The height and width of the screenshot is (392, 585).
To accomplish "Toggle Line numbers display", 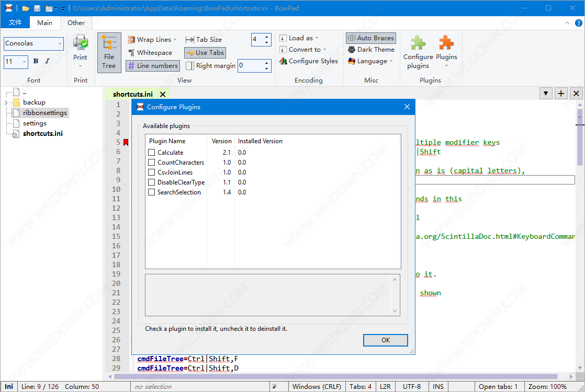I will pos(153,66).
